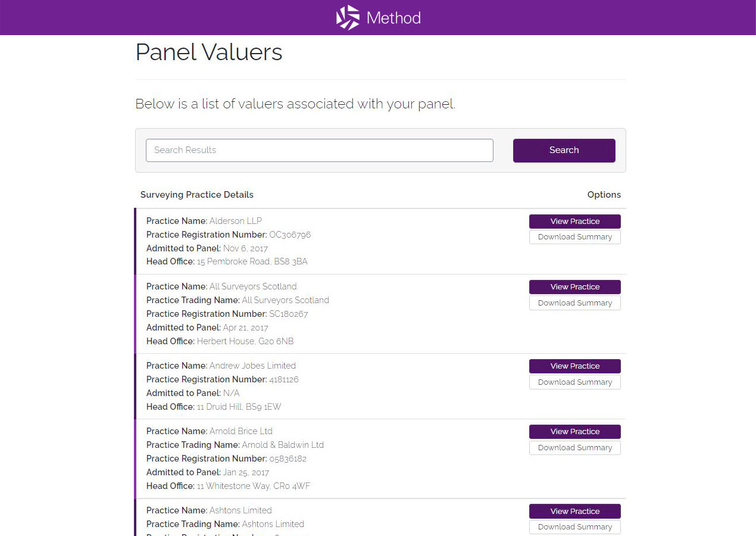Select the Alderson LLP practice name

click(236, 221)
